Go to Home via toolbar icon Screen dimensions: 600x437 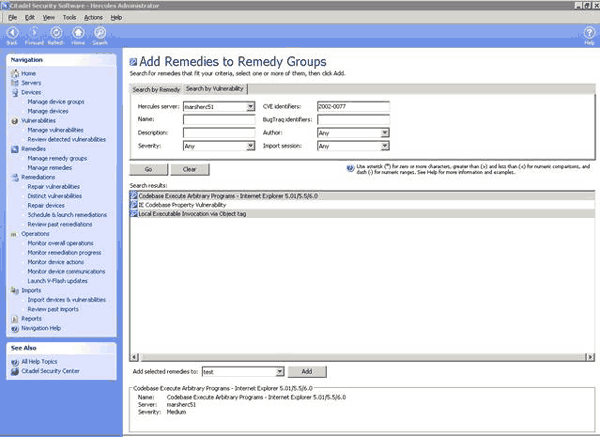(x=78, y=32)
